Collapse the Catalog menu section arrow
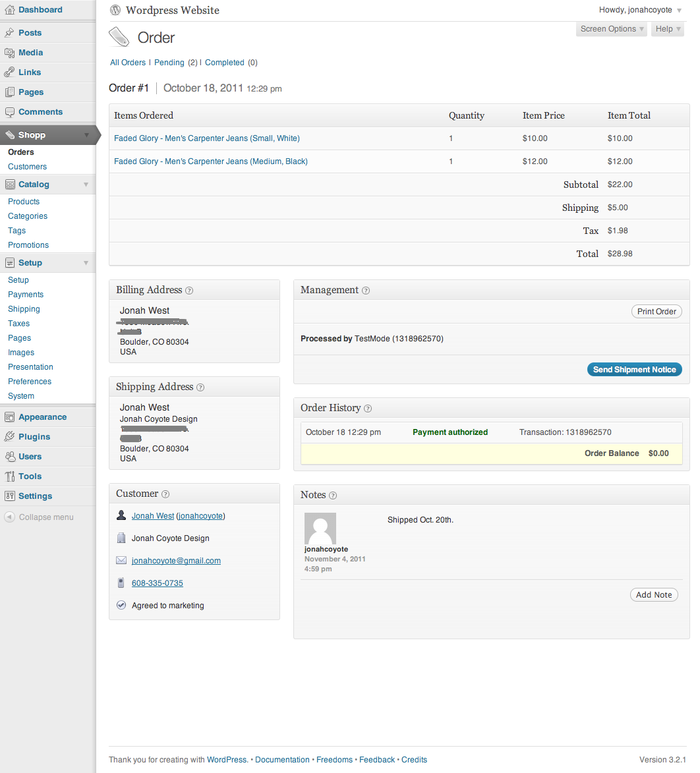The image size is (700, 773). coord(86,185)
